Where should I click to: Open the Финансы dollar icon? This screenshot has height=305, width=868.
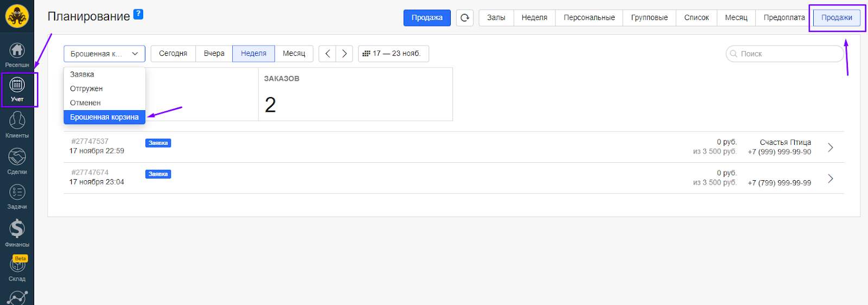click(x=17, y=232)
